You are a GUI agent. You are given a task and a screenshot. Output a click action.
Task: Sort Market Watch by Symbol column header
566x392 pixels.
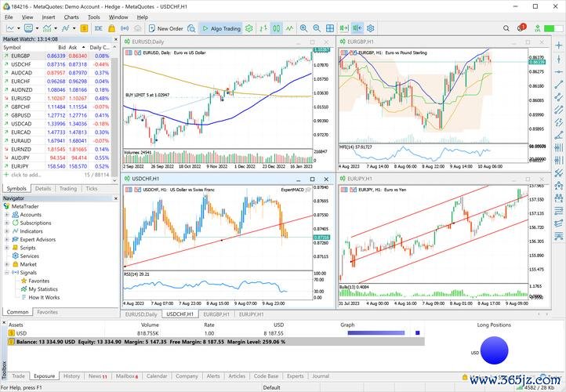pyautogui.click(x=13, y=47)
